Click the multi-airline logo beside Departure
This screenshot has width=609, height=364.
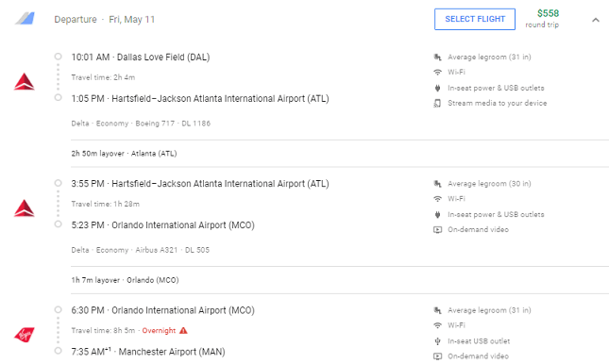25,18
